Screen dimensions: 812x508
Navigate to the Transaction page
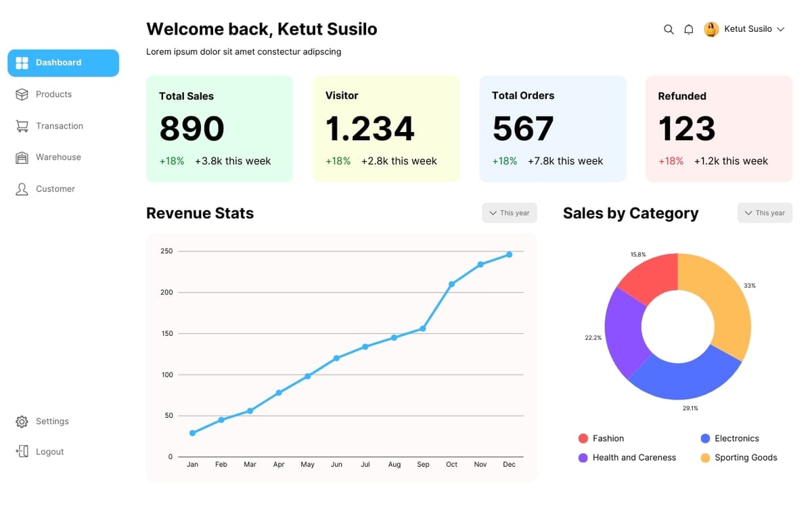pyautogui.click(x=60, y=126)
